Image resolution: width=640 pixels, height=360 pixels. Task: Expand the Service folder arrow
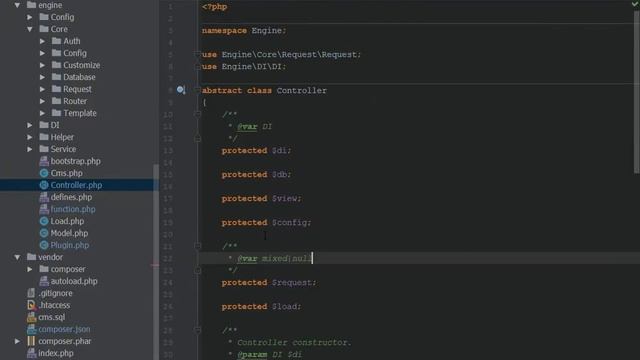click(30, 149)
